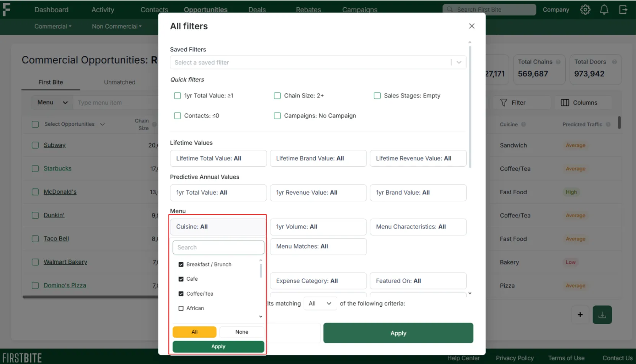Image resolution: width=636 pixels, height=364 pixels.
Task: Switch to the Unmatched tab
Action: click(119, 82)
